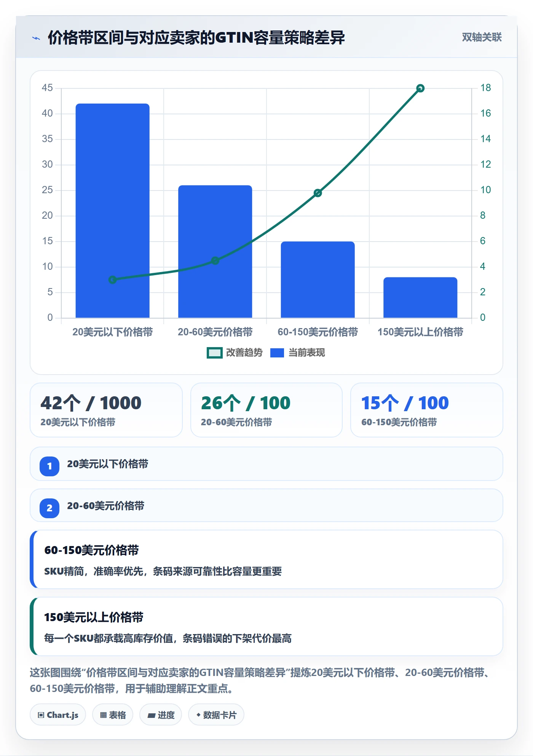533x756 pixels.
Task: Click x-axis label 60-150美元价格带
Action: pyautogui.click(x=318, y=332)
